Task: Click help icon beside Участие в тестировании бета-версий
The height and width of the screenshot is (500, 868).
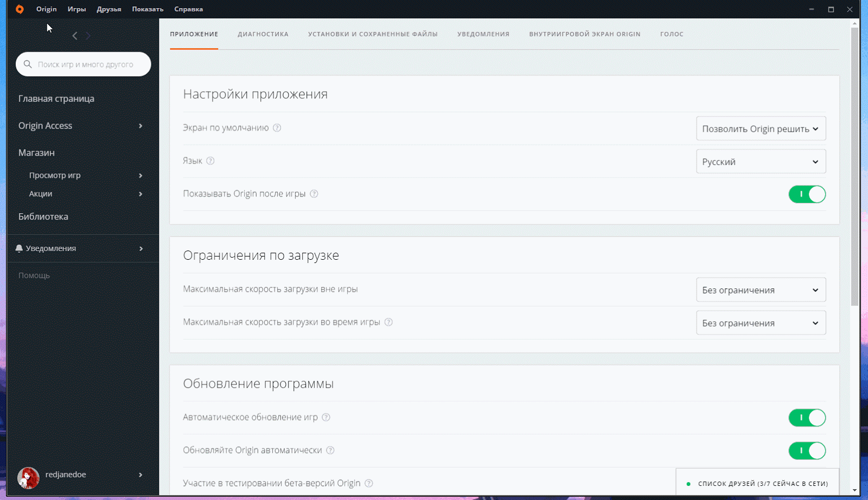Action: [x=369, y=483]
